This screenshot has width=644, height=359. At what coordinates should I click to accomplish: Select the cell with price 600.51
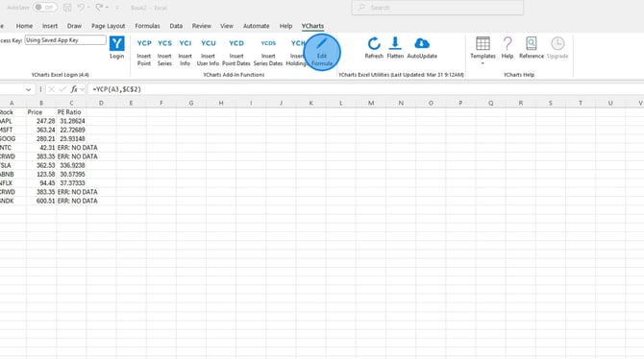(x=41, y=201)
